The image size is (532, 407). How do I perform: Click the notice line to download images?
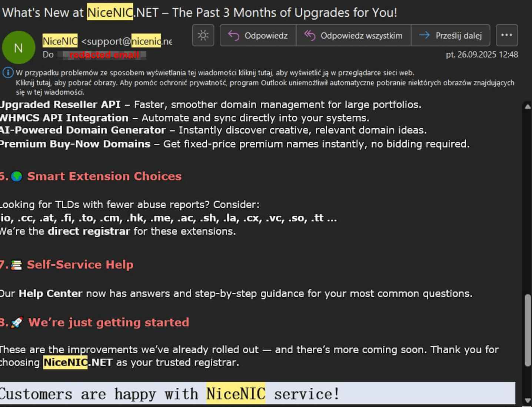pos(259,83)
